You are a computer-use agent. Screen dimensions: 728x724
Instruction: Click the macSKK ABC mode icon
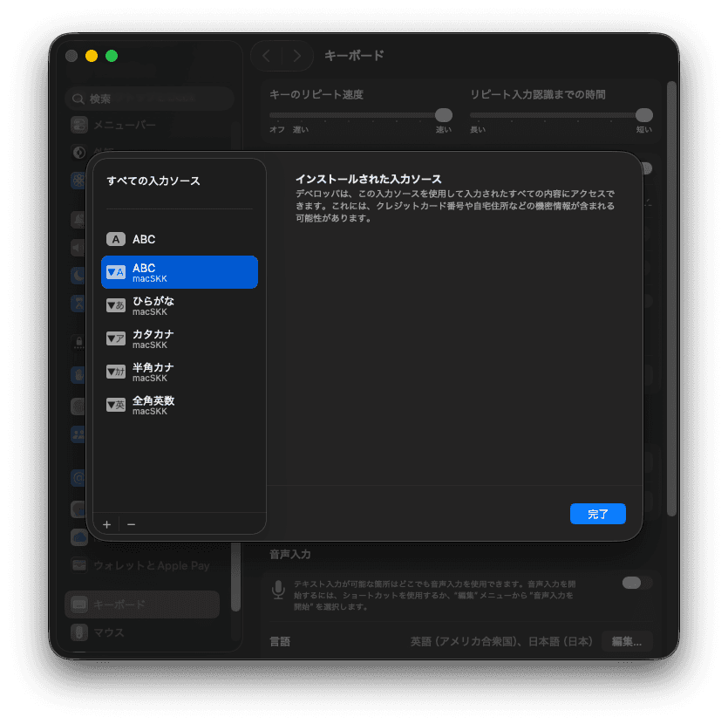click(x=116, y=272)
